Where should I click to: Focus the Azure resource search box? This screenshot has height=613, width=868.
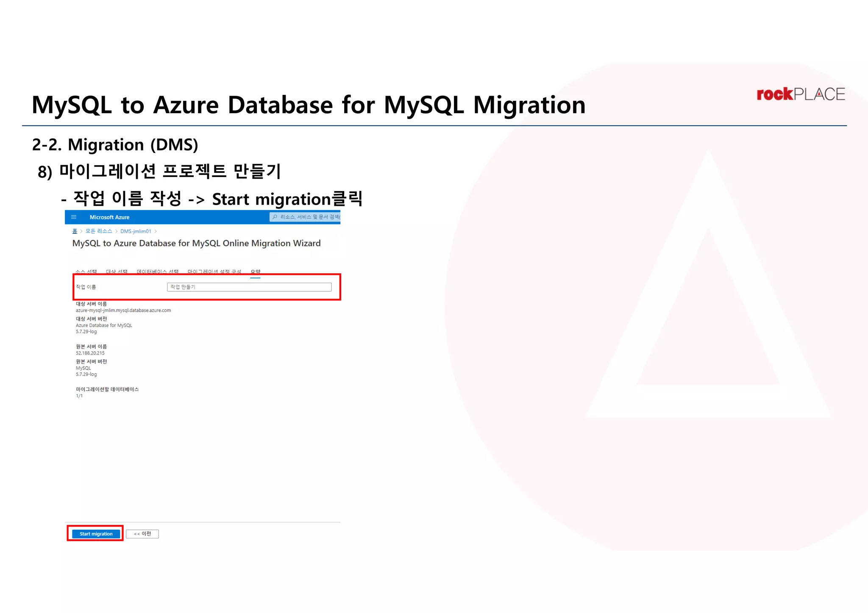(x=305, y=217)
